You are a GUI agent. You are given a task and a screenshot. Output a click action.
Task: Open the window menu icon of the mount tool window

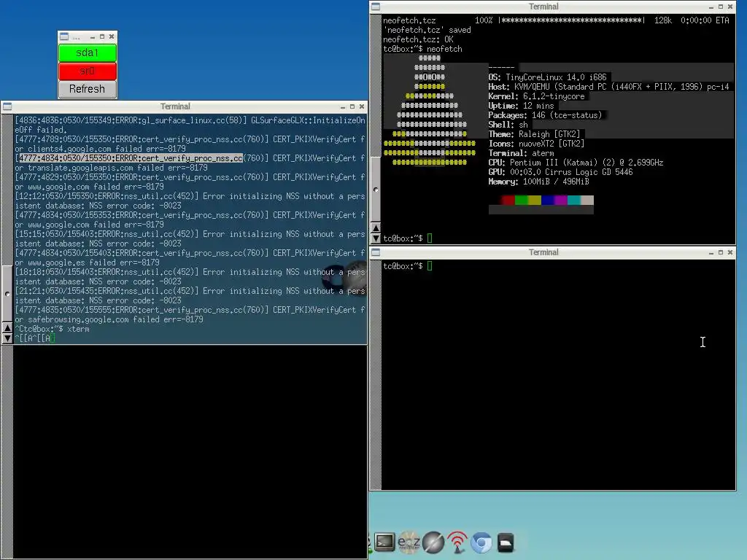pyautogui.click(x=64, y=36)
